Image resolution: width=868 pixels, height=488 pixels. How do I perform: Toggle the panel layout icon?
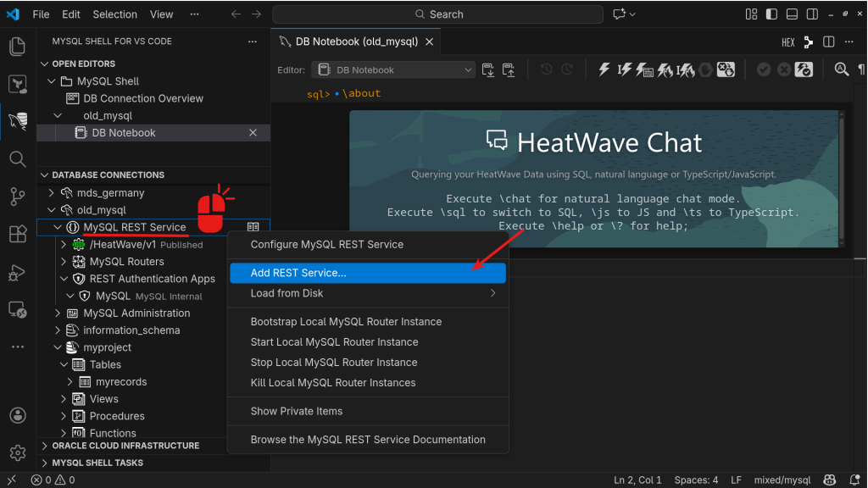tap(793, 14)
